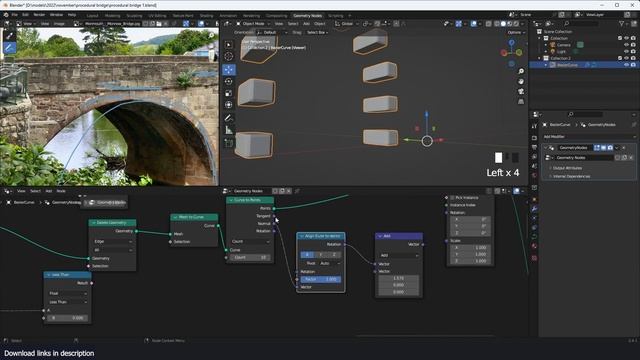Toggle the Pick Instance checkbox on the node
This screenshot has height=360, width=640.
coord(452,198)
